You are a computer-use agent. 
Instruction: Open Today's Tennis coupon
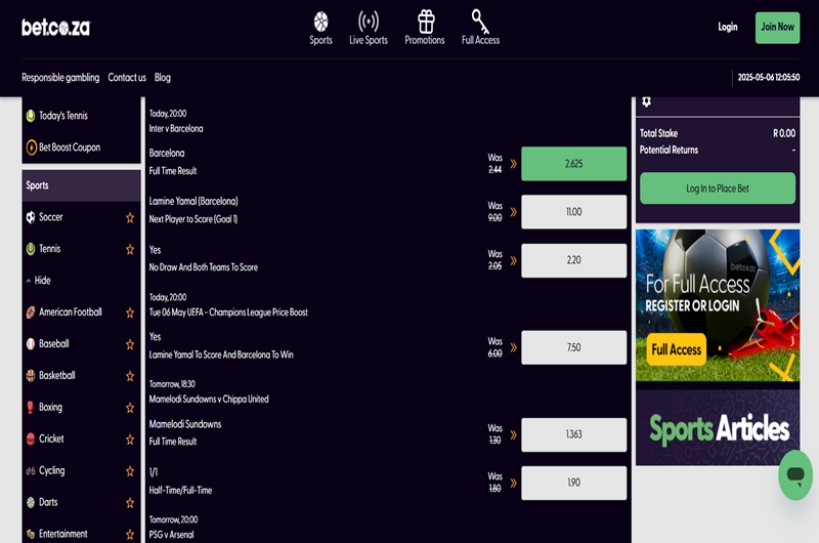click(x=63, y=115)
